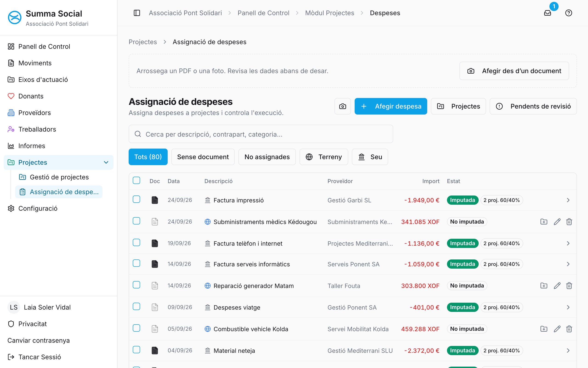Screen dimensions: 588x368
Task: Select the Tots (80) filter tab
Action: click(x=148, y=157)
